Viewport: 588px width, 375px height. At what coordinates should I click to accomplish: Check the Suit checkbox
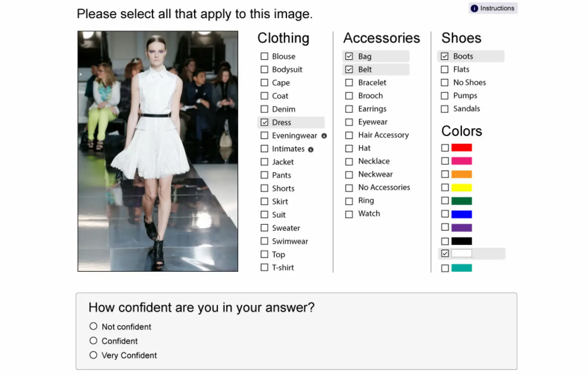click(x=264, y=215)
